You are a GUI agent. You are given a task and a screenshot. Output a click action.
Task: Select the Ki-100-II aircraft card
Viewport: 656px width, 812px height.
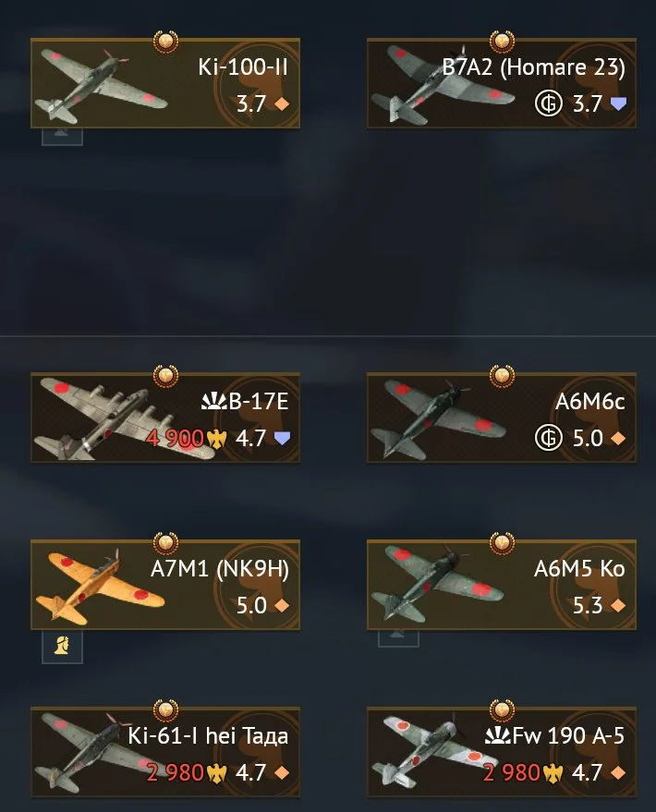(165, 83)
